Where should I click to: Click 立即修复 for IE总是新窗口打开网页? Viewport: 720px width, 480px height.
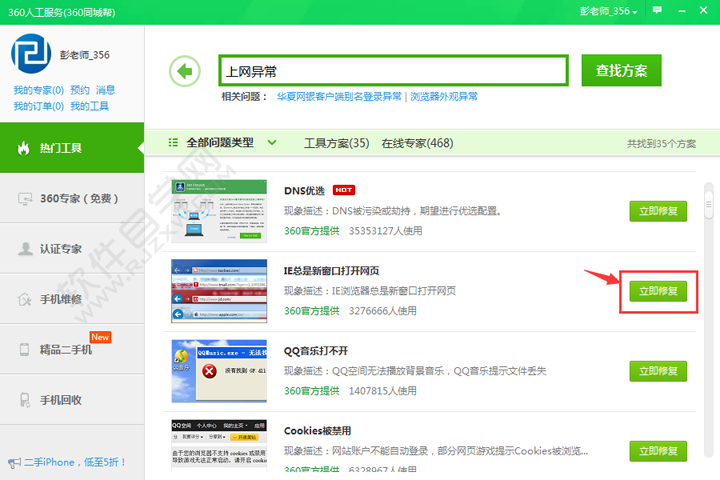point(658,291)
